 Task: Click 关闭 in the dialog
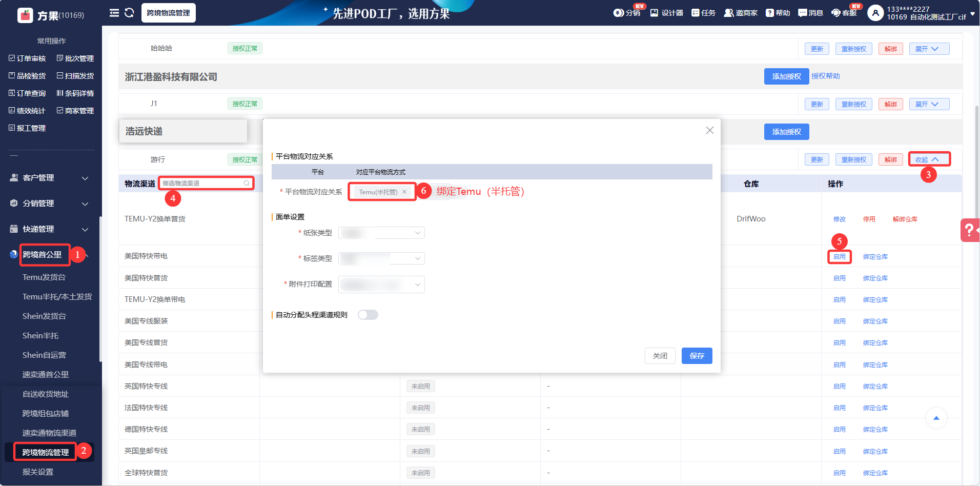click(660, 356)
